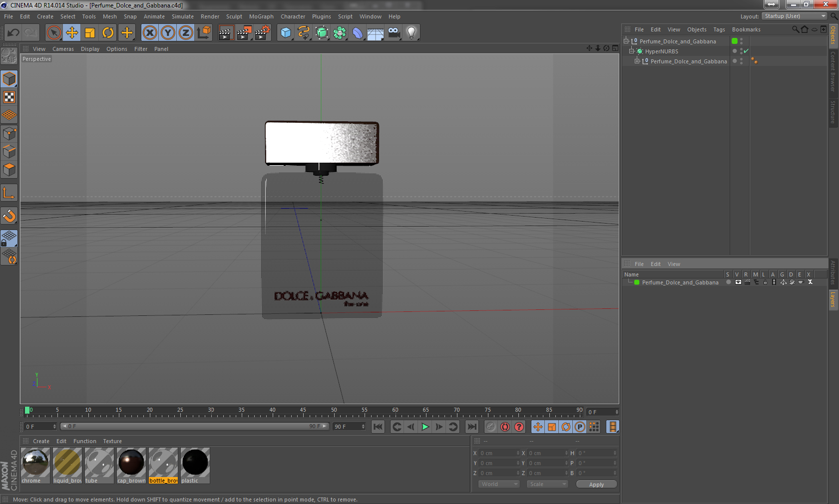Switch to Model mode in left palette
This screenshot has height=504, width=839.
(x=9, y=79)
